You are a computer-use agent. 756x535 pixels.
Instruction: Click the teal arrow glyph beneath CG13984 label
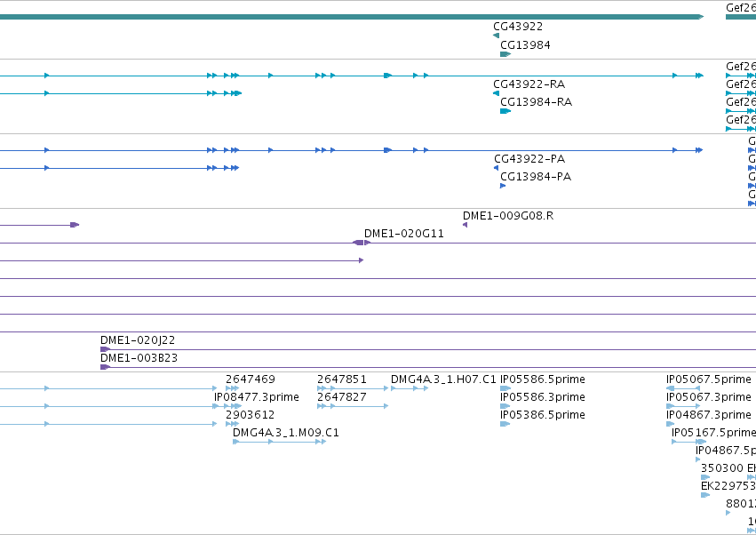(505, 54)
